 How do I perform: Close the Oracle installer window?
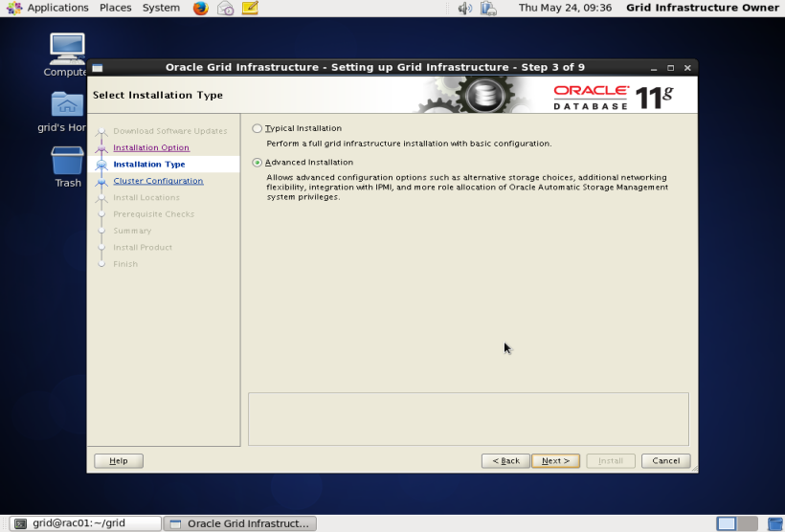(688, 68)
